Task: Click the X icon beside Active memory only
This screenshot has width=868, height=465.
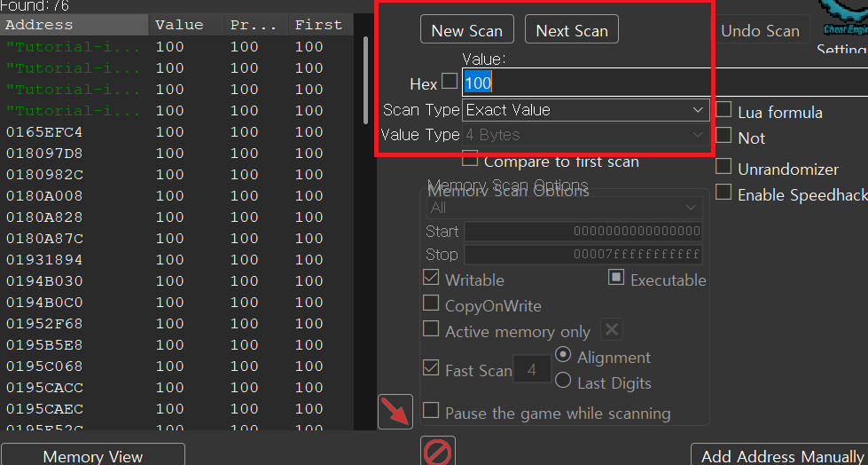Action: (x=611, y=330)
